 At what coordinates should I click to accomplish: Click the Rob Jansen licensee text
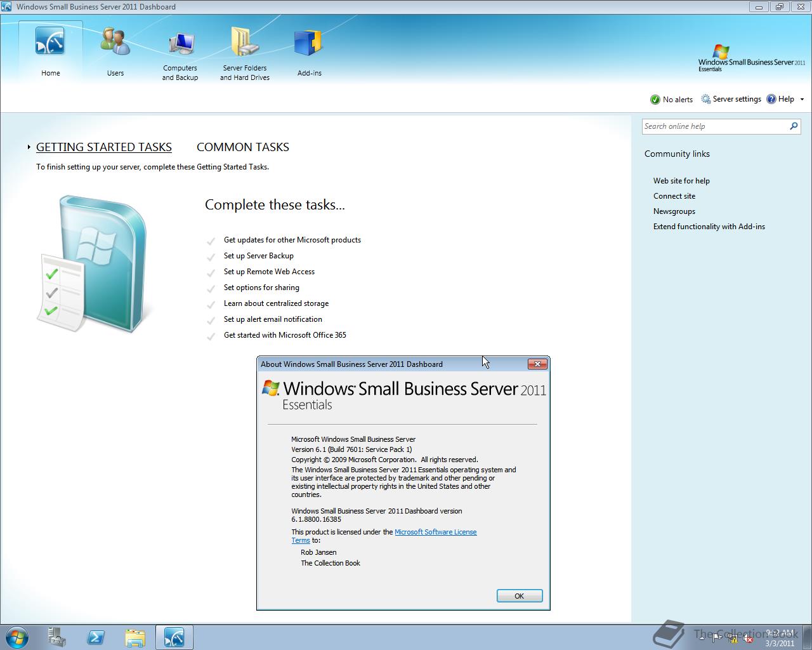pos(318,552)
